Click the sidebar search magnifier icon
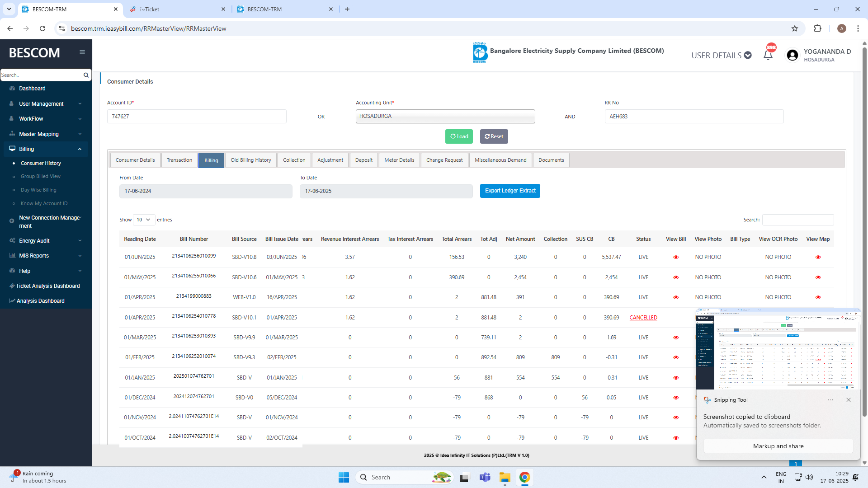The height and width of the screenshot is (488, 868). tap(86, 75)
